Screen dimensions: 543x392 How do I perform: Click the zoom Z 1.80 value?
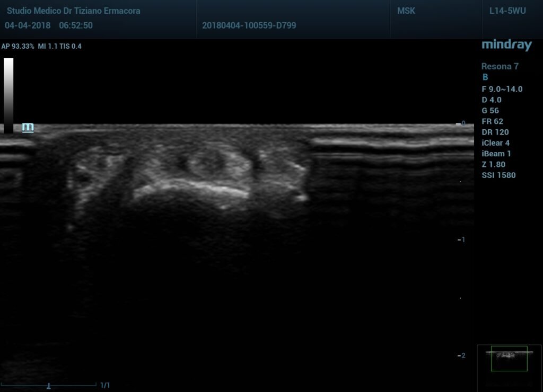point(493,164)
